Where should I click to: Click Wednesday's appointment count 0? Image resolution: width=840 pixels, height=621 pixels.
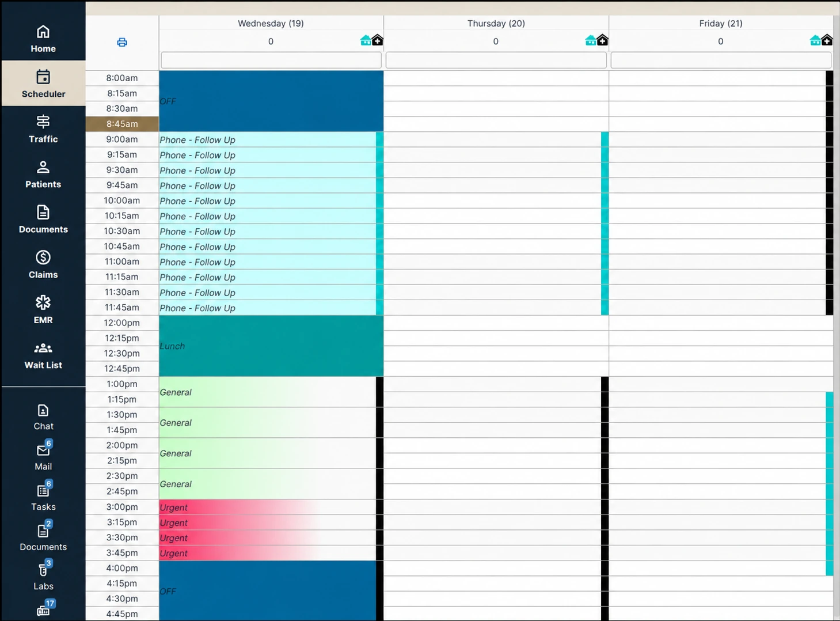pos(271,41)
